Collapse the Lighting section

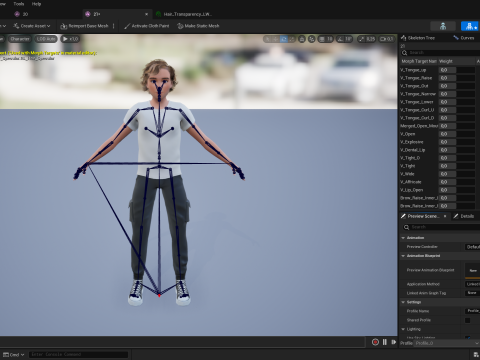point(403,329)
